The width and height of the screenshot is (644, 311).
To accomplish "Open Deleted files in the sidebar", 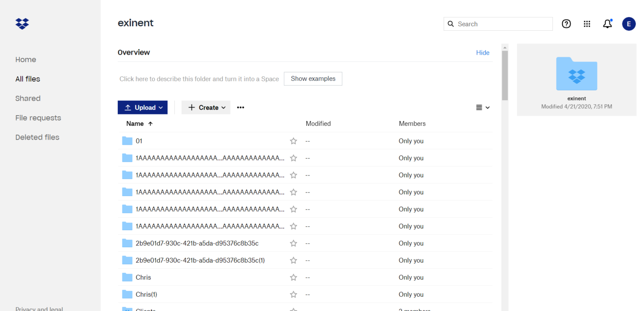I will [x=37, y=137].
